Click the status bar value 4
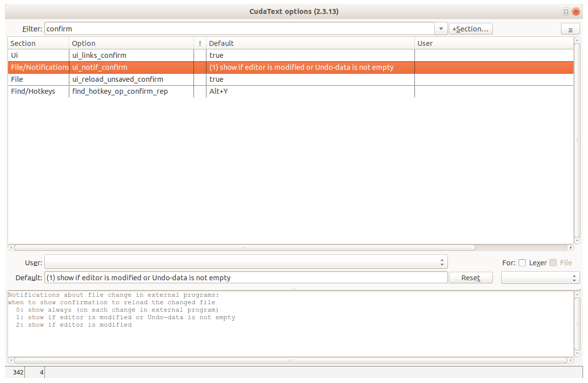Screen dimensions: 588x383 pos(41,373)
